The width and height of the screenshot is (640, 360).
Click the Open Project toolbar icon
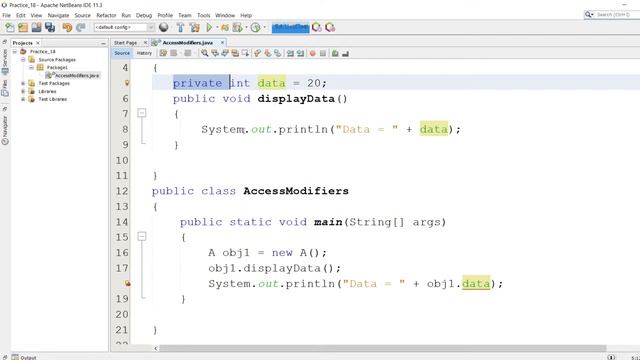pyautogui.click(x=36, y=27)
